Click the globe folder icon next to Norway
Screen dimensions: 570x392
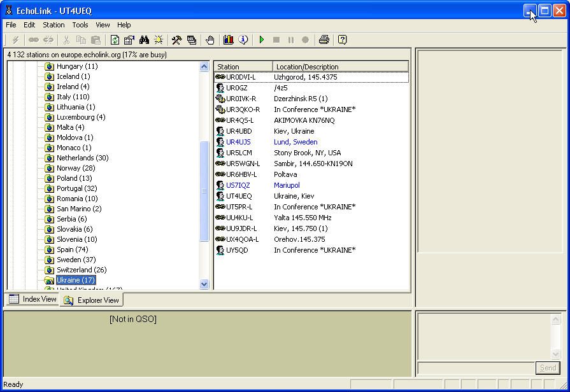click(50, 168)
